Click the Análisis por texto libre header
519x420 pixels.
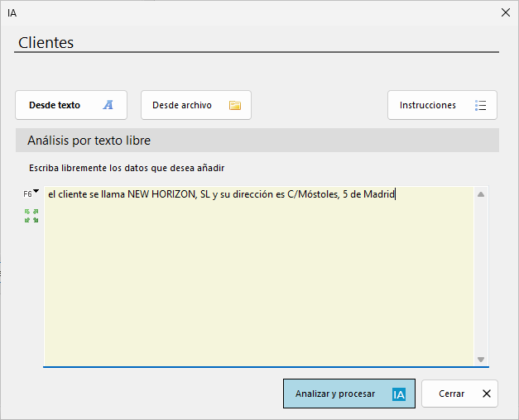[89, 141]
